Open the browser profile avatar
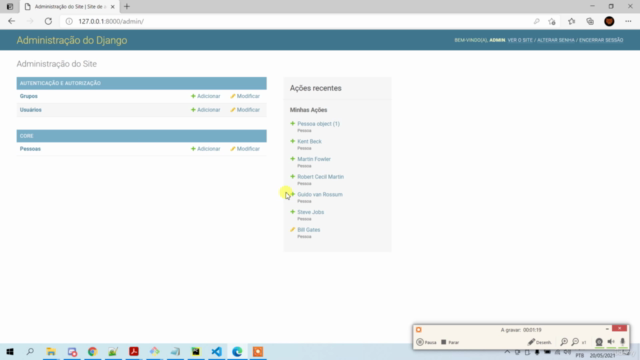 point(609,21)
